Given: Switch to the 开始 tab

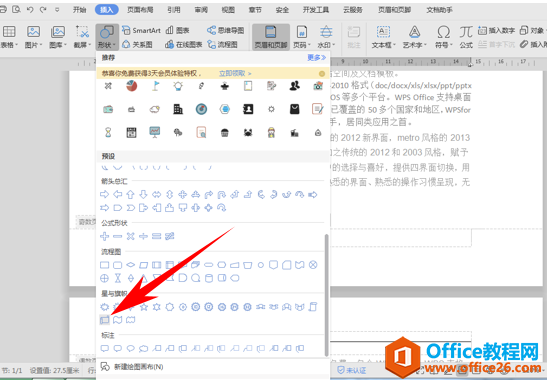Looking at the screenshot, I should pyautogui.click(x=79, y=10).
